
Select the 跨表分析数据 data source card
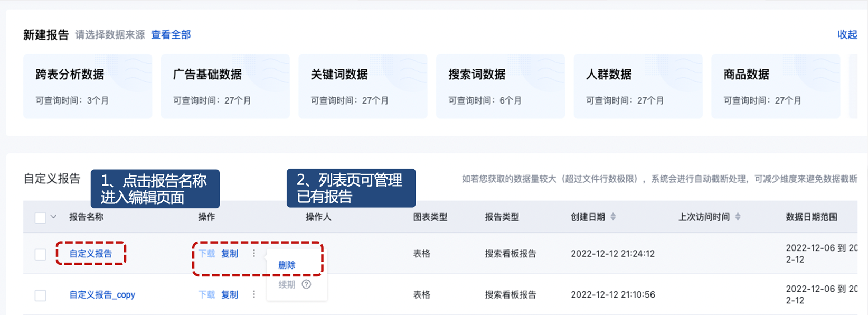pyautogui.click(x=88, y=86)
